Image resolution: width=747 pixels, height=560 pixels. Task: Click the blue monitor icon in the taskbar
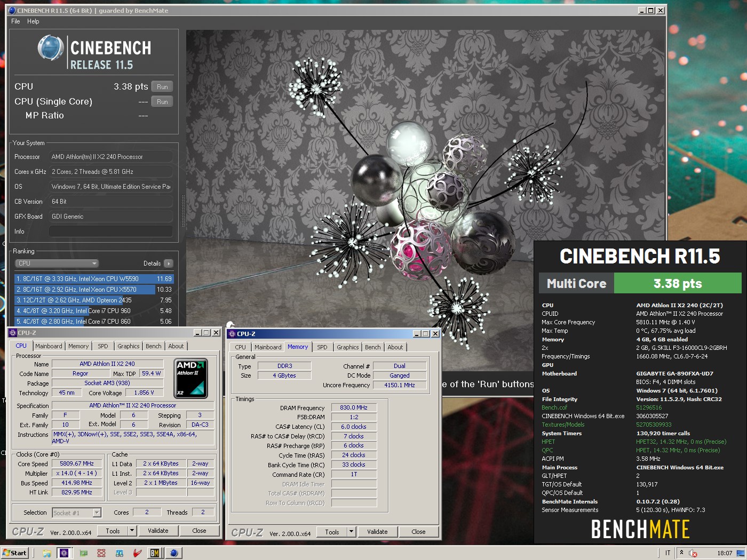[120, 553]
